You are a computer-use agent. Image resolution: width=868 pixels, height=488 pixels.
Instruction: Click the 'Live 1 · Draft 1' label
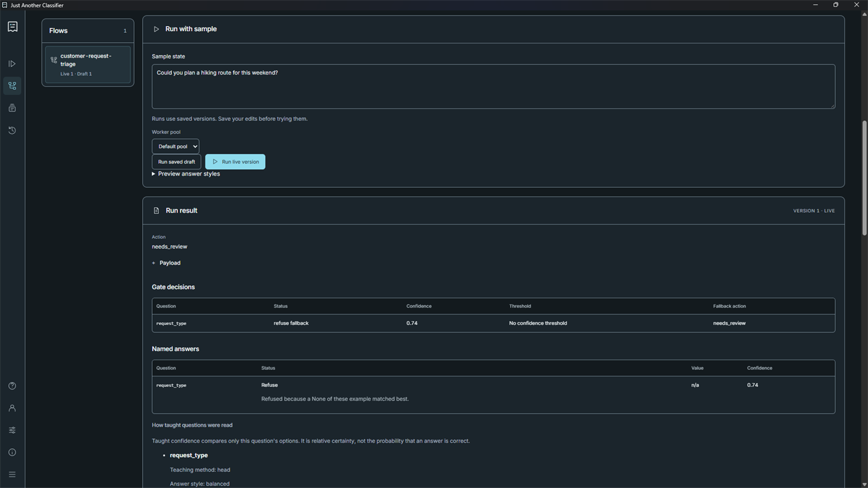coord(76,74)
